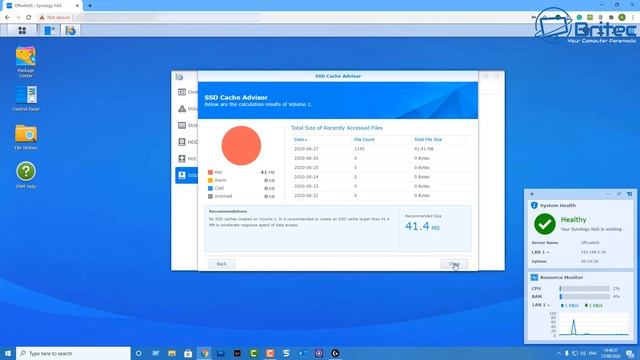Click the Resource Monitor network graph
Viewport: 640px width, 360px height.
click(x=593, y=325)
